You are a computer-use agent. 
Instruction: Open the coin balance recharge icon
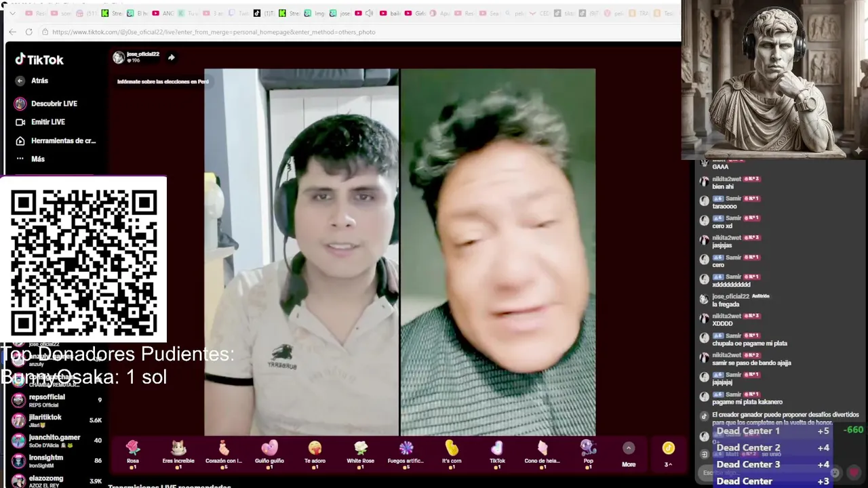click(669, 448)
